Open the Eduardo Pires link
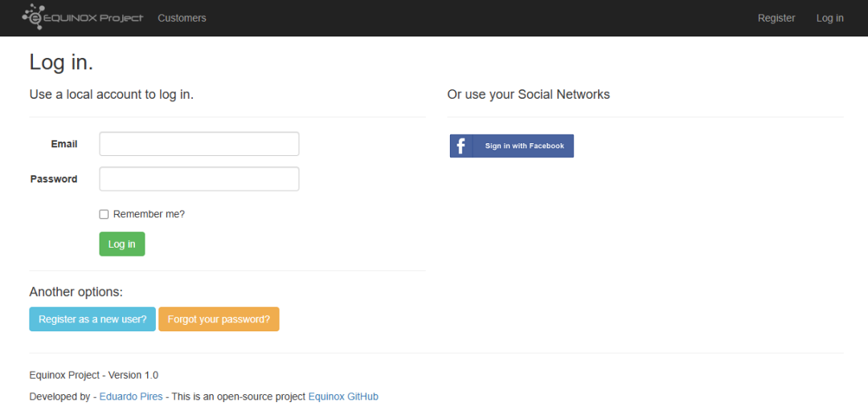 [131, 397]
